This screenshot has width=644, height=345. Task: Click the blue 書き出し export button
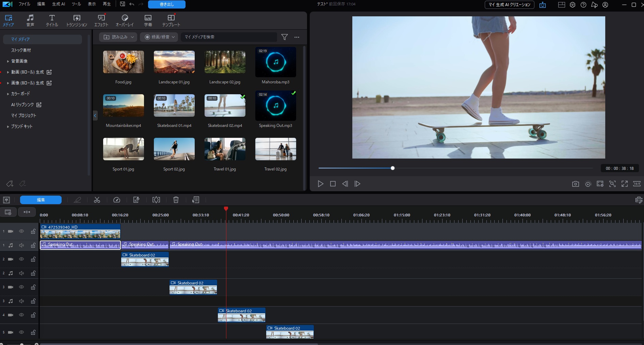[167, 4]
